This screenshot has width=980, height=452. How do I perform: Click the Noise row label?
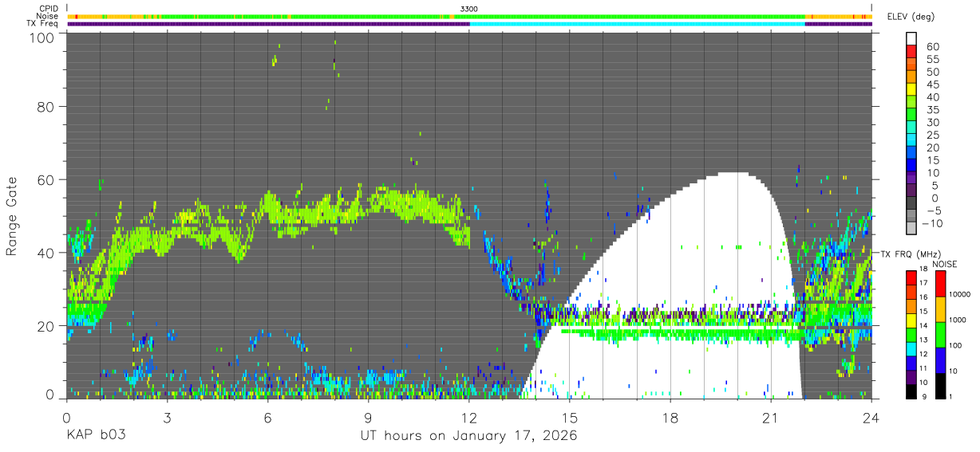[x=48, y=16]
